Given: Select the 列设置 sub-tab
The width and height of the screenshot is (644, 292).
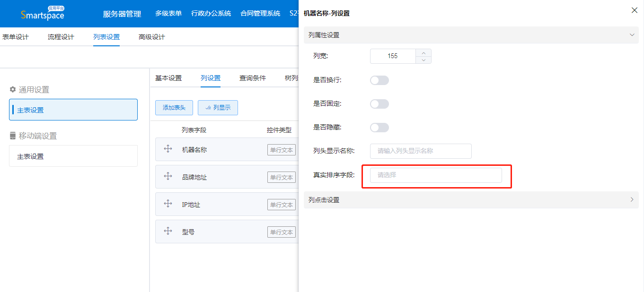Looking at the screenshot, I should coord(211,78).
